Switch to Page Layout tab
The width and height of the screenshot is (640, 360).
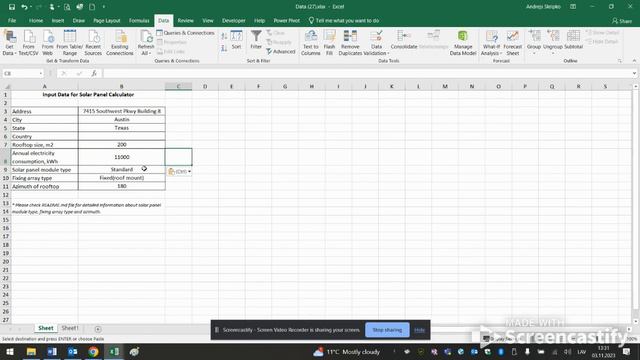pos(107,20)
